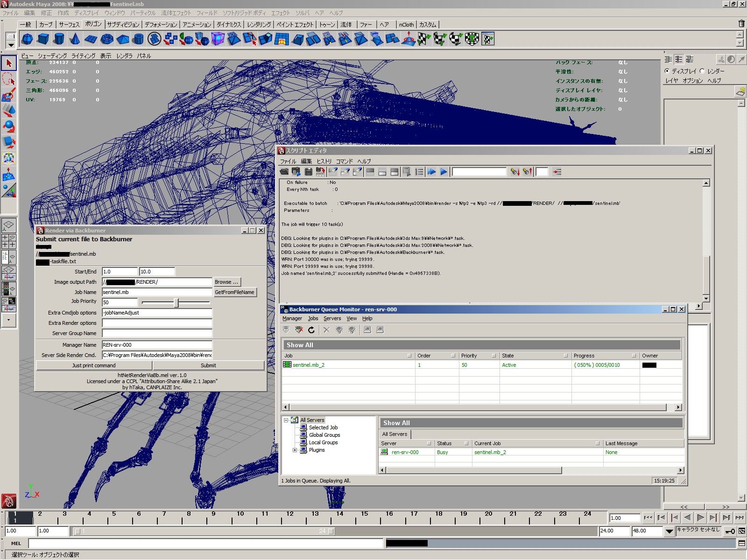
Task: Collapse the All Servers tree node
Action: click(286, 420)
